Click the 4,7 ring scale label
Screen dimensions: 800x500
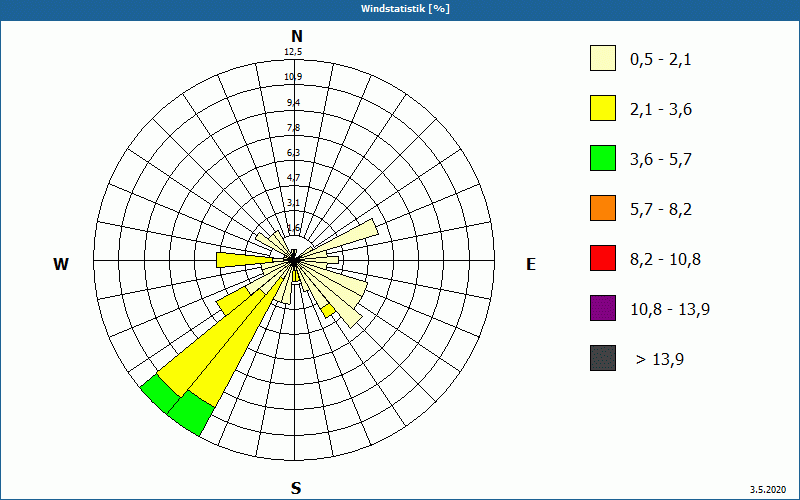[x=294, y=178]
